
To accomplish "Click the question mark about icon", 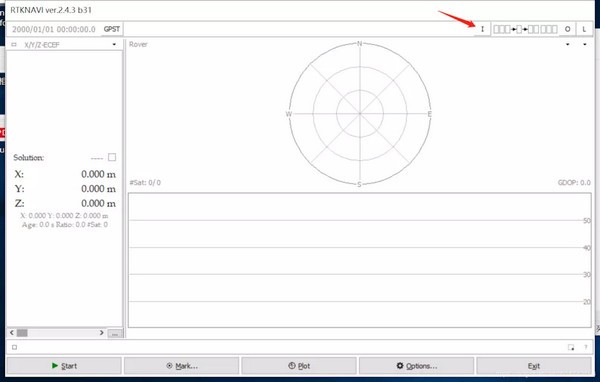I will click(586, 347).
